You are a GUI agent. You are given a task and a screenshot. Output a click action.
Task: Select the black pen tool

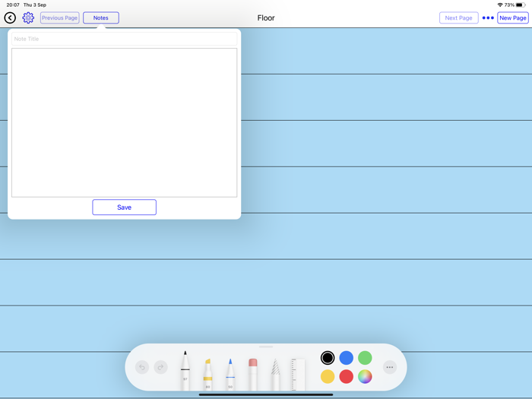pos(185,371)
